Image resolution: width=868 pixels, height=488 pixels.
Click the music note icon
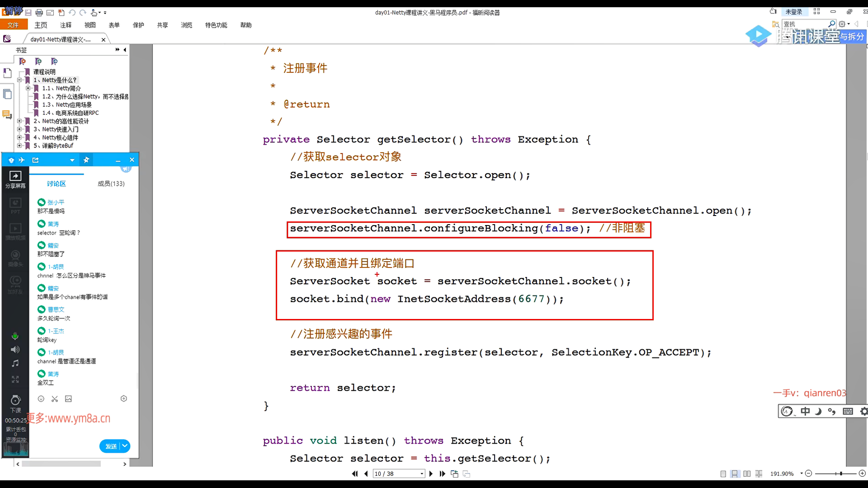point(15,363)
